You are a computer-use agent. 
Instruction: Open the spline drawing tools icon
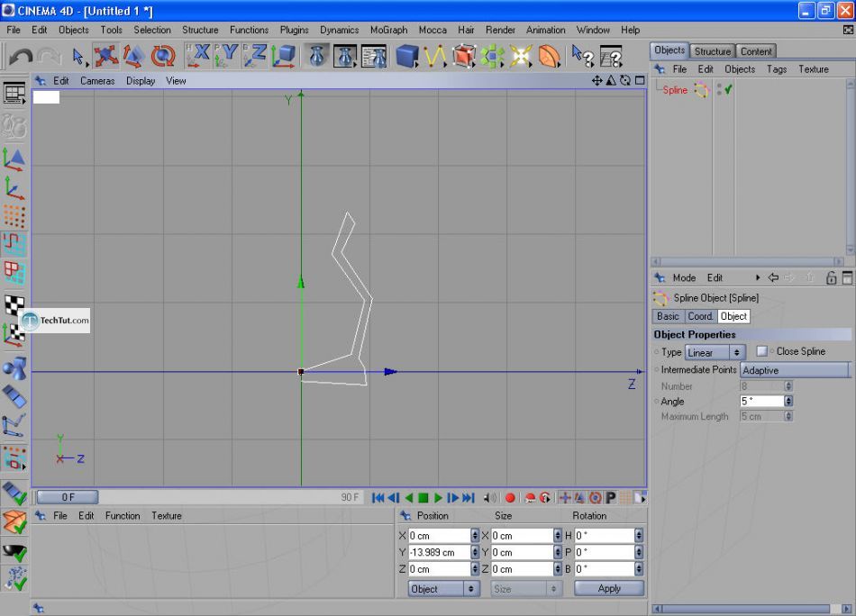pos(435,56)
